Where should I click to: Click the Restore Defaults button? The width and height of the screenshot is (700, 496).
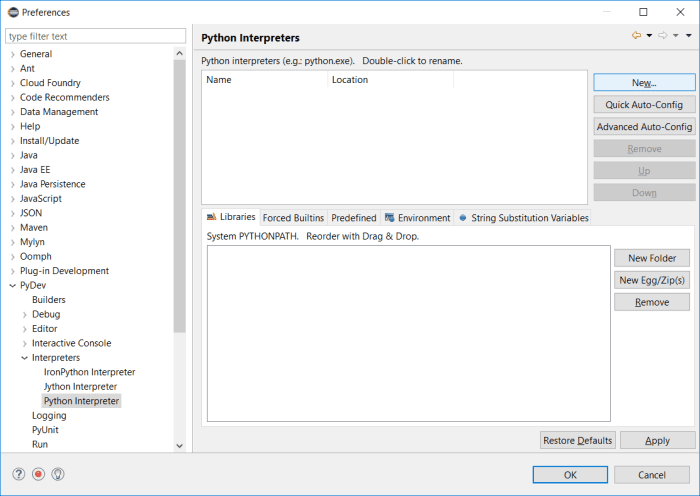[578, 440]
